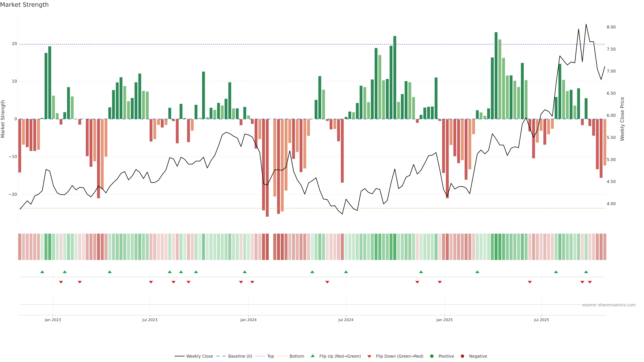The height and width of the screenshot is (362, 644).
Task: Click the orange dotted Bottom legend icon
Action: [x=282, y=356]
